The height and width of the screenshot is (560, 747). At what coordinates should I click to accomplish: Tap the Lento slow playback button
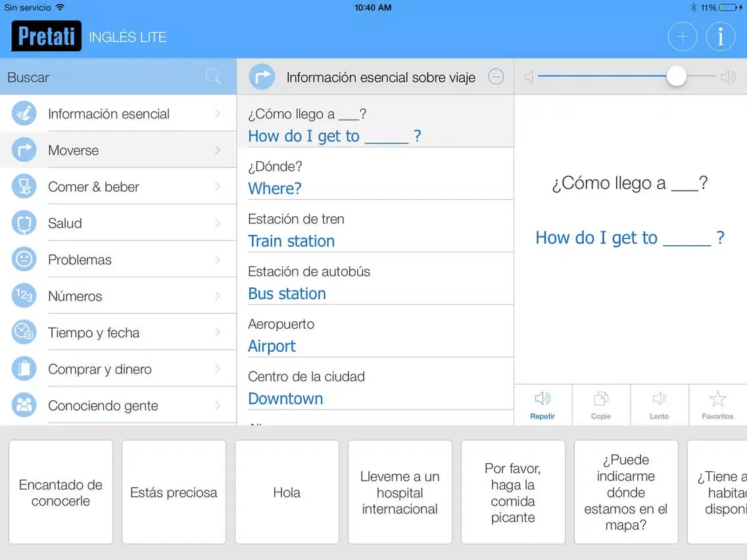pyautogui.click(x=660, y=406)
